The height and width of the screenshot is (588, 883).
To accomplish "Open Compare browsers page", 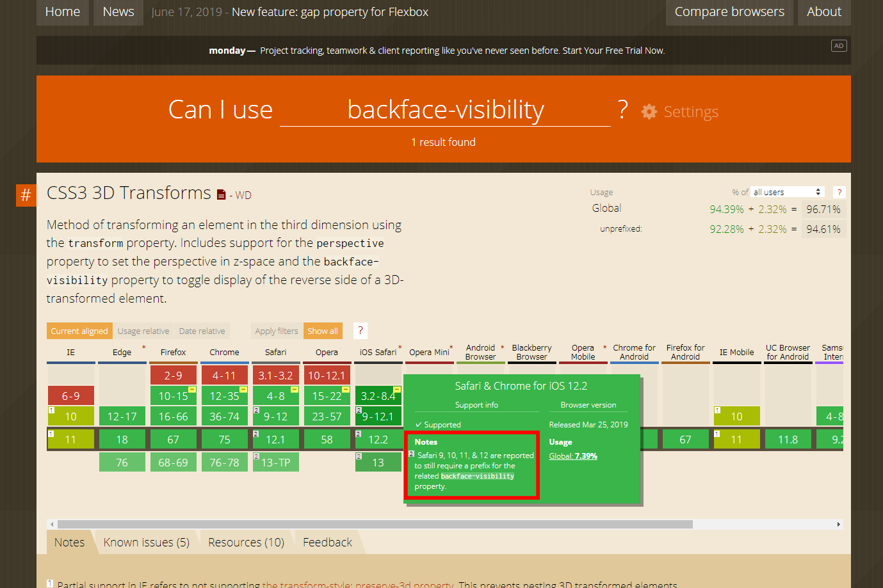I will [729, 12].
